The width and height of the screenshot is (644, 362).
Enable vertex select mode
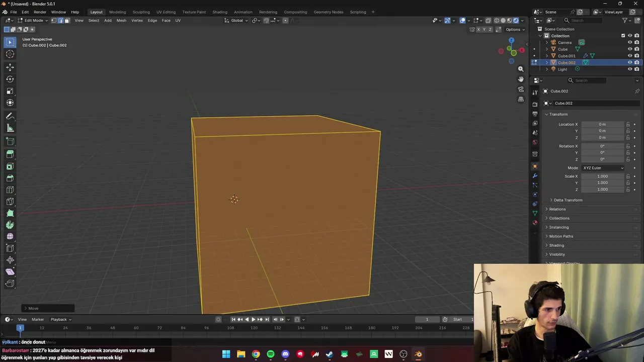click(54, 21)
